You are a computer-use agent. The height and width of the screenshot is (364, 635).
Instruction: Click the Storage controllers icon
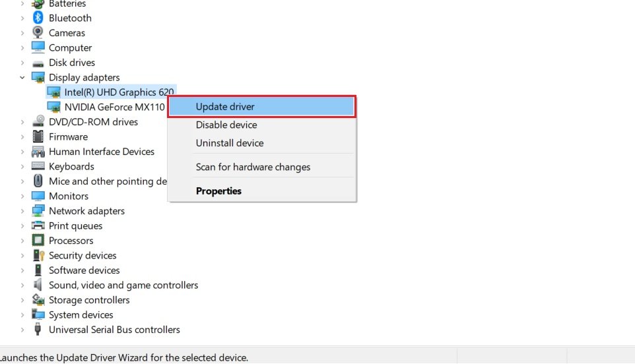coord(38,299)
